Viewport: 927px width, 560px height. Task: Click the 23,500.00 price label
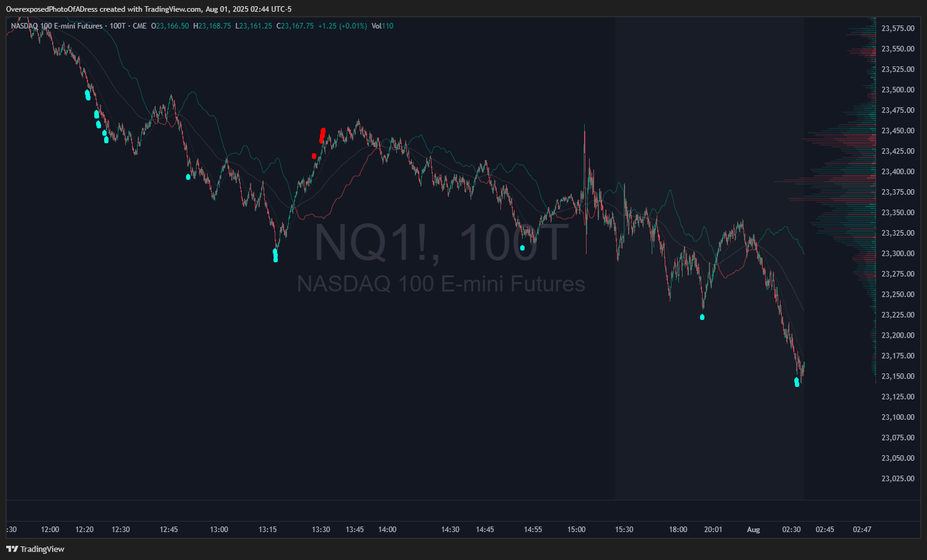[898, 90]
